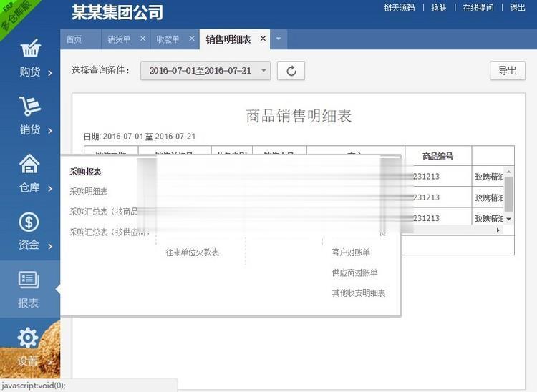Click the table scrollbar up arrow

[x=508, y=172]
